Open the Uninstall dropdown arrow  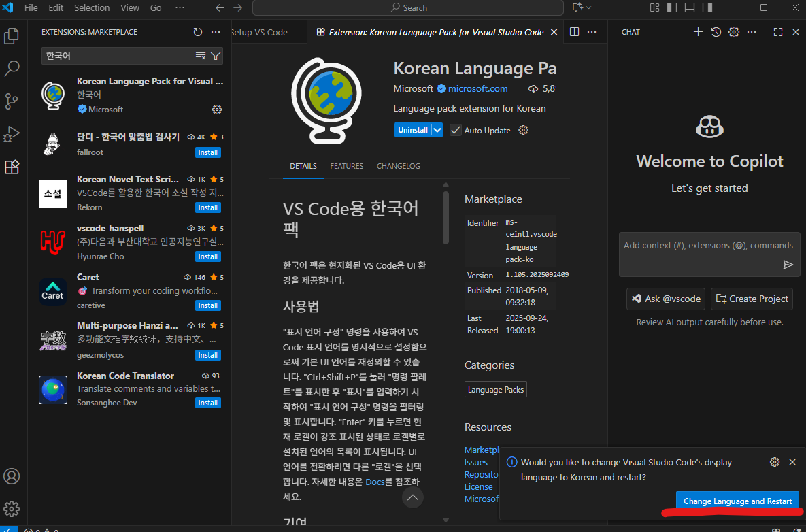pos(437,130)
